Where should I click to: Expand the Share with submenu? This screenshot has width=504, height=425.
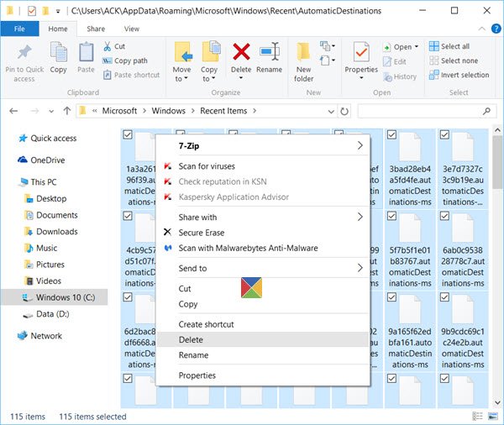click(x=360, y=217)
